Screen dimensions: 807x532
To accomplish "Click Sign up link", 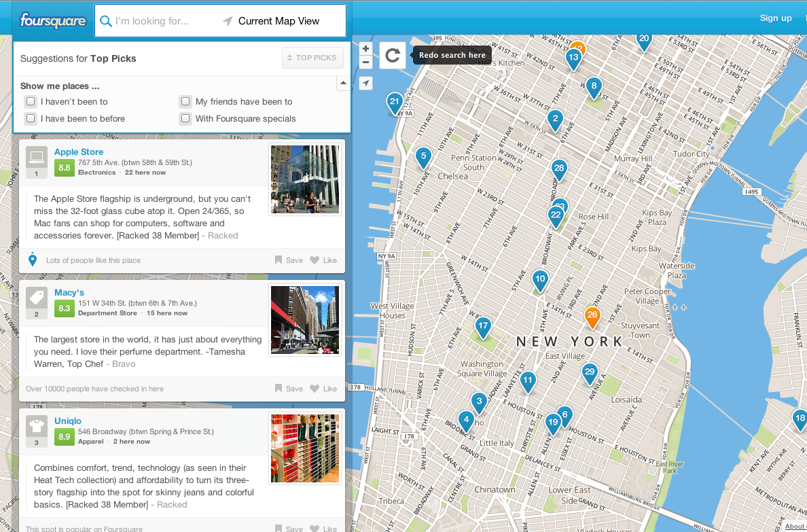I will click(x=776, y=18).
